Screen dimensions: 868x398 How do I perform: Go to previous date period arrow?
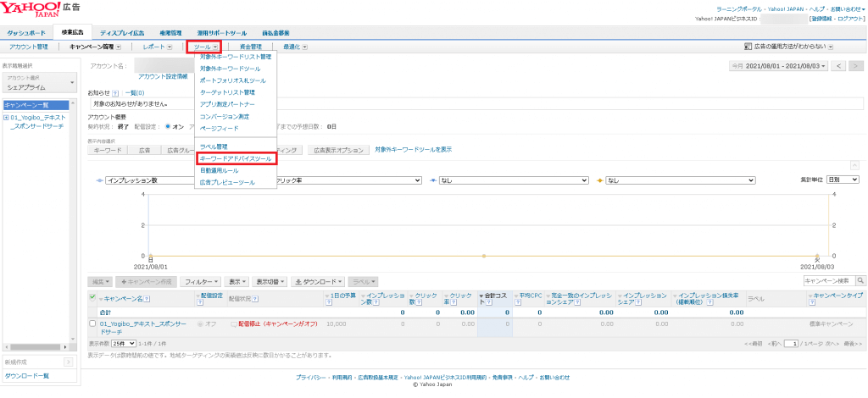click(x=839, y=66)
